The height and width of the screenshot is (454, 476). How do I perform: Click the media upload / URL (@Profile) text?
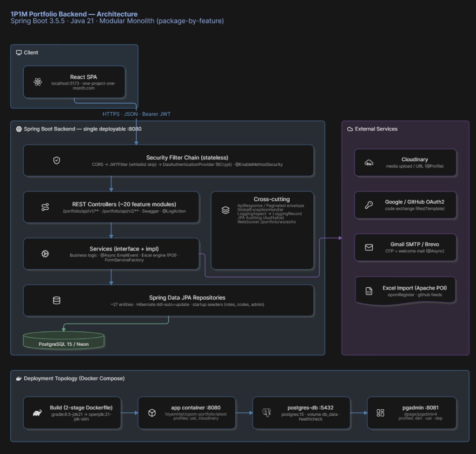coord(415,166)
